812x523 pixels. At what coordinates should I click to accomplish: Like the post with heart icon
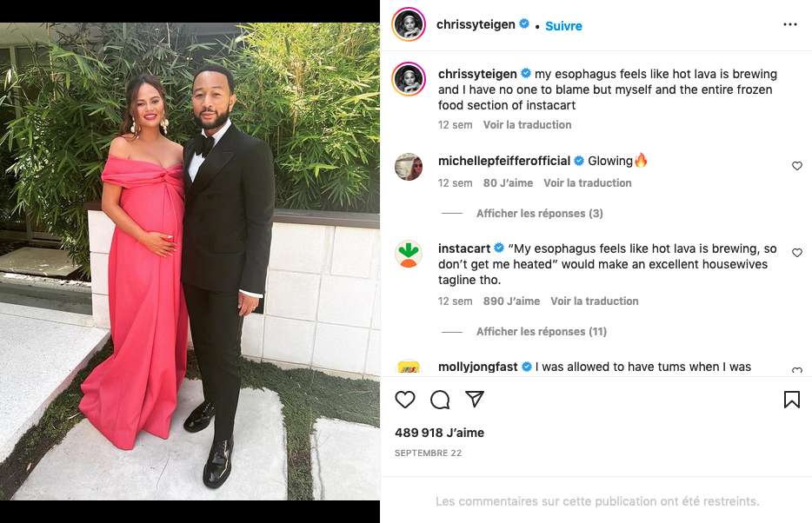(x=405, y=400)
